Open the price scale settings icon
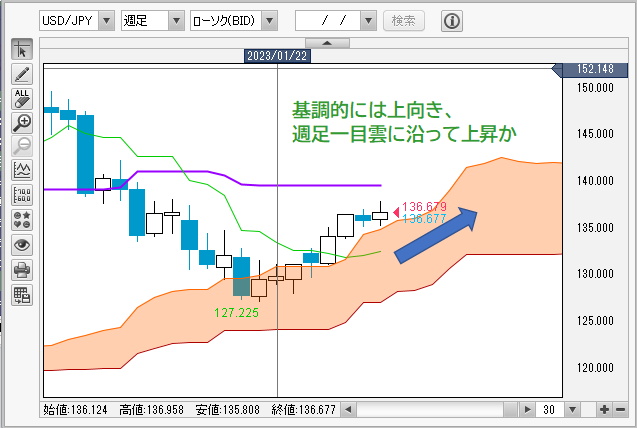637x428 pixels. (22, 195)
